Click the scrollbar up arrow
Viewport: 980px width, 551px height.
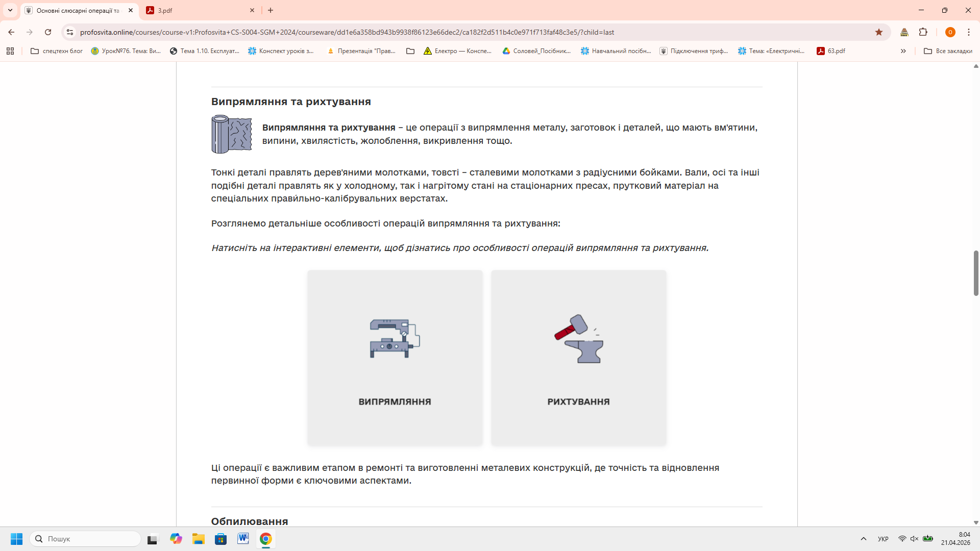[x=976, y=66]
